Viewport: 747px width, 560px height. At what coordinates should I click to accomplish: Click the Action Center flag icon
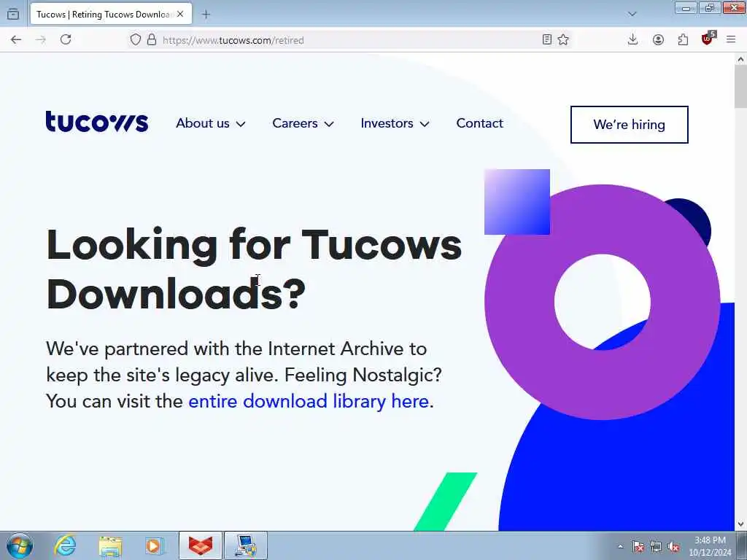[x=638, y=546]
